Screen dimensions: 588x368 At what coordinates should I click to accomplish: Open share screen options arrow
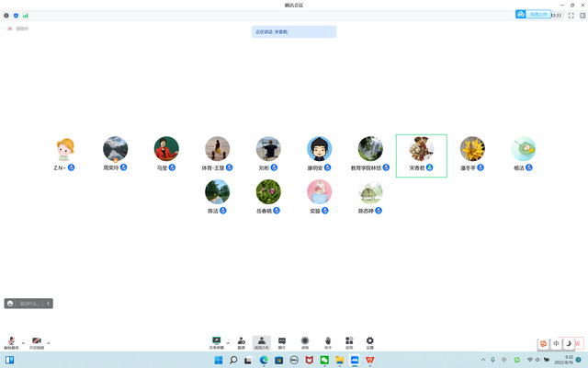[x=228, y=341]
